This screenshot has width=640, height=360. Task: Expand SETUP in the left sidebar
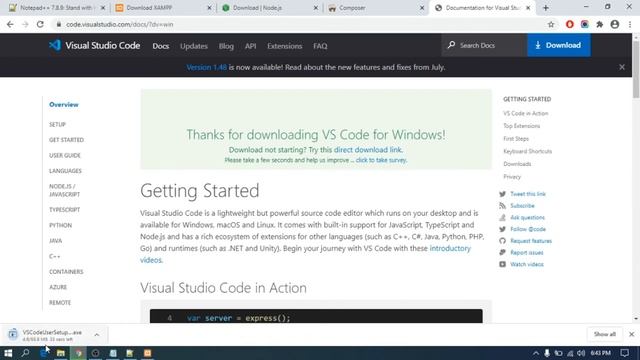pos(57,124)
